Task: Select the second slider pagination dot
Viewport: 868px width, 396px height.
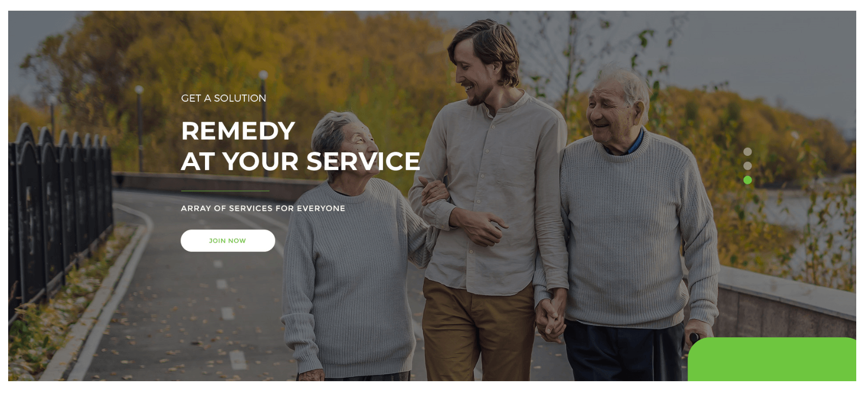Action: click(747, 166)
